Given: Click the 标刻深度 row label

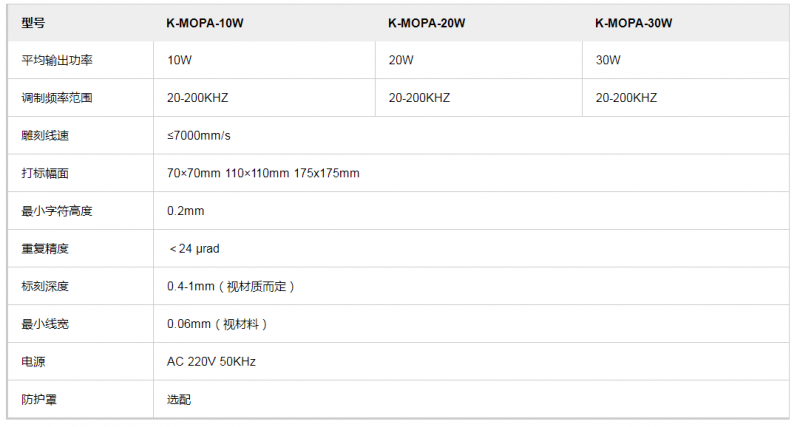Looking at the screenshot, I should 45,286.
